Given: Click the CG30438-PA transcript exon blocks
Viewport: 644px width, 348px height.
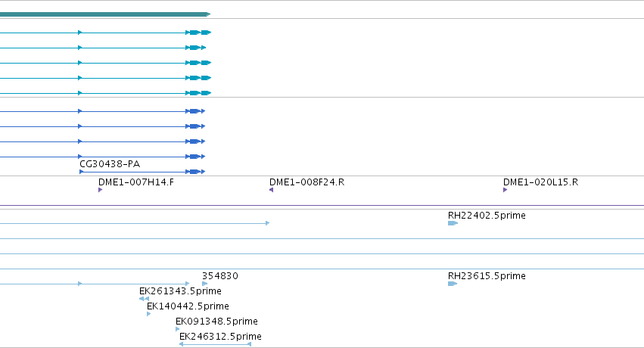Looking at the screenshot, I should 195,172.
